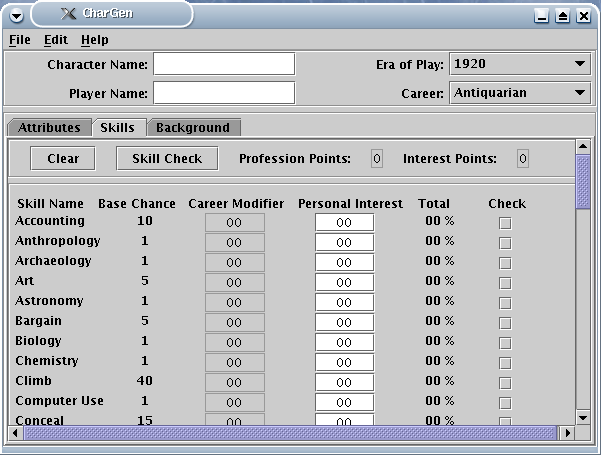Tick the Biology check box
The image size is (601, 455).
click(x=505, y=343)
